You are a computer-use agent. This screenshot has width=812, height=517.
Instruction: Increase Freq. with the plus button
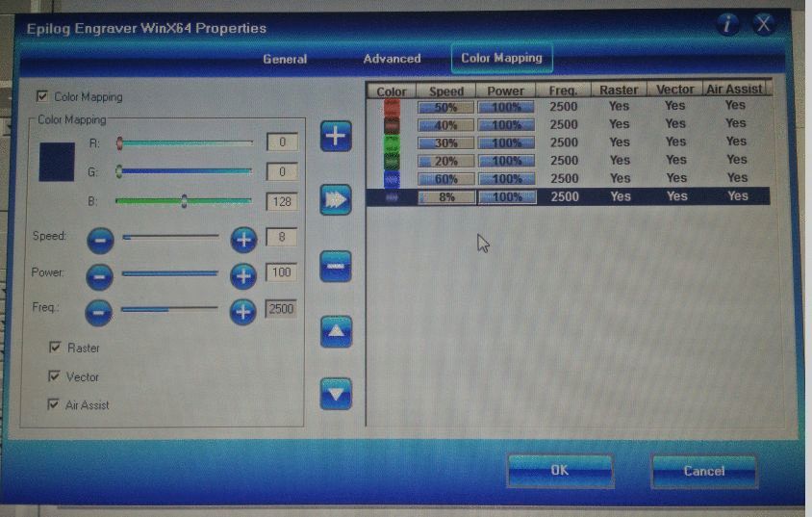tap(242, 312)
